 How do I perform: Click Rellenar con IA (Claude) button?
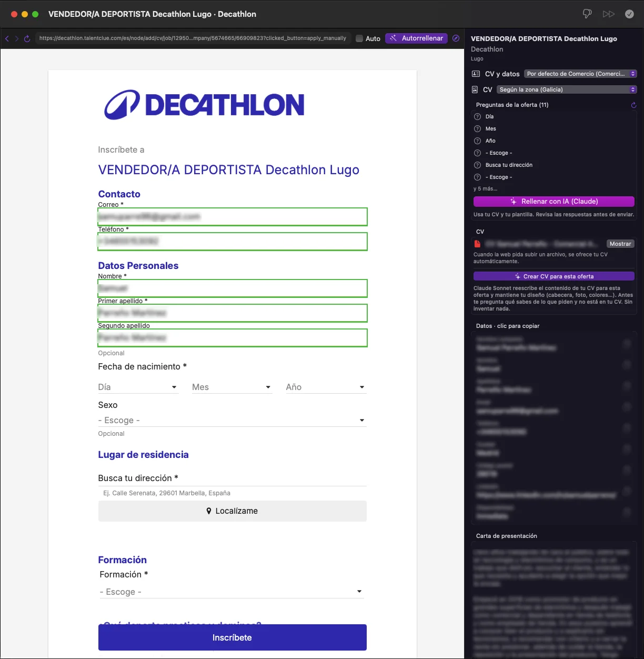(x=554, y=202)
